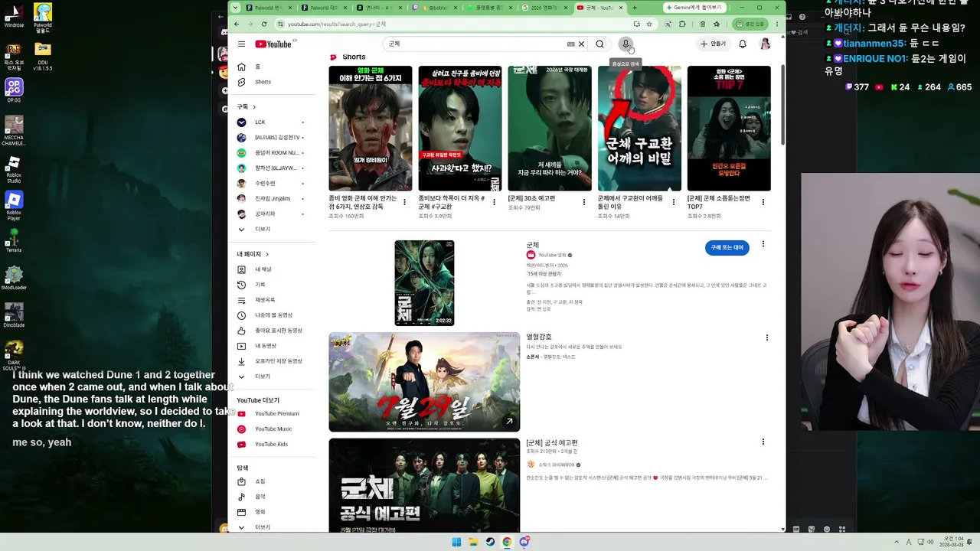Open more options for 군체 movie result

pyautogui.click(x=763, y=245)
